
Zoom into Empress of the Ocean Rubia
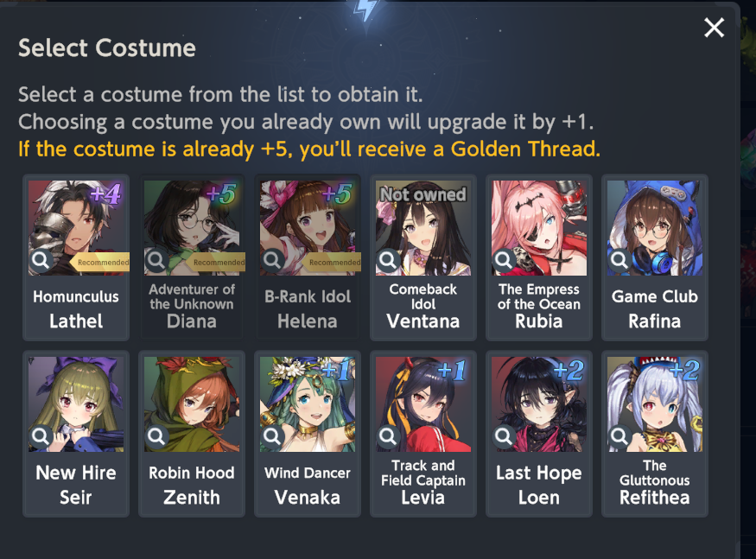click(x=504, y=260)
